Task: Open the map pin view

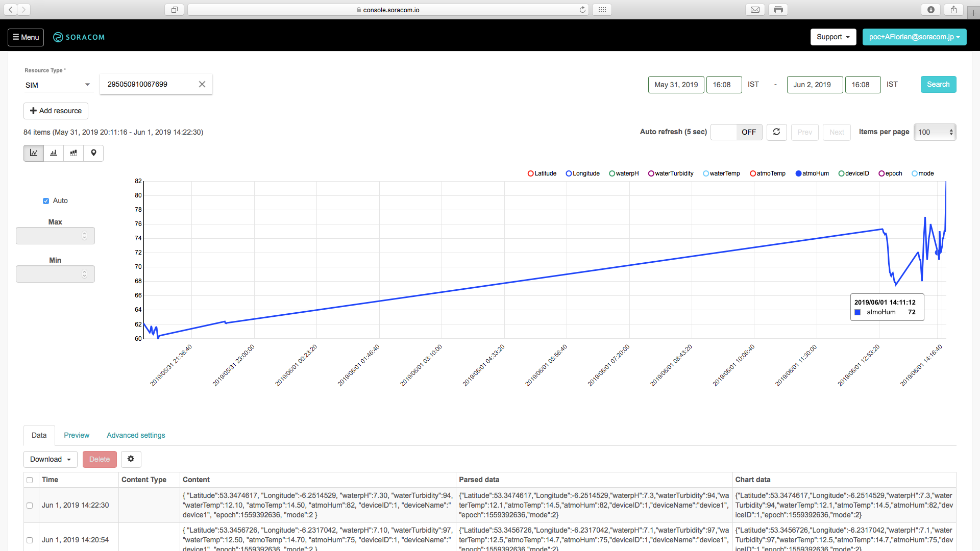Action: pyautogui.click(x=93, y=153)
